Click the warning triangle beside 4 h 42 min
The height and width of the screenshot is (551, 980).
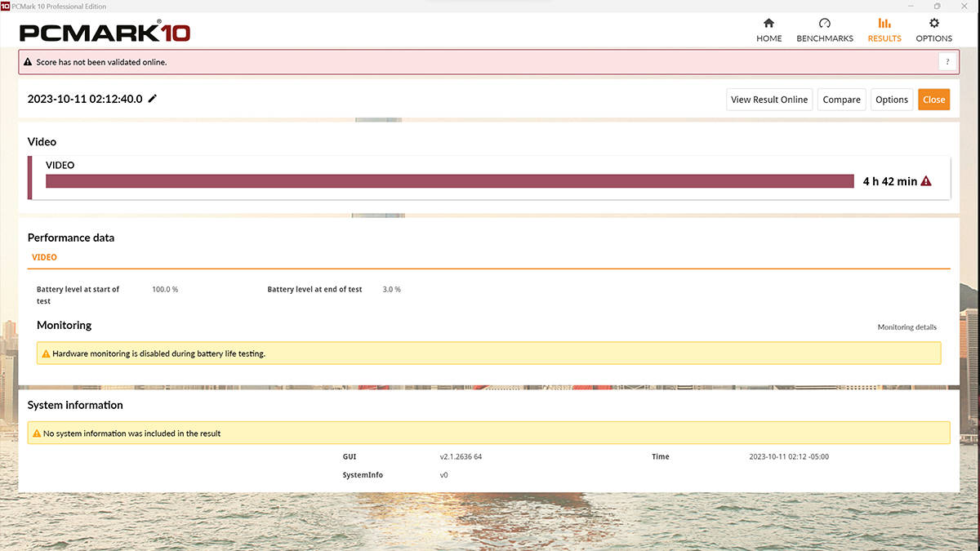point(926,181)
